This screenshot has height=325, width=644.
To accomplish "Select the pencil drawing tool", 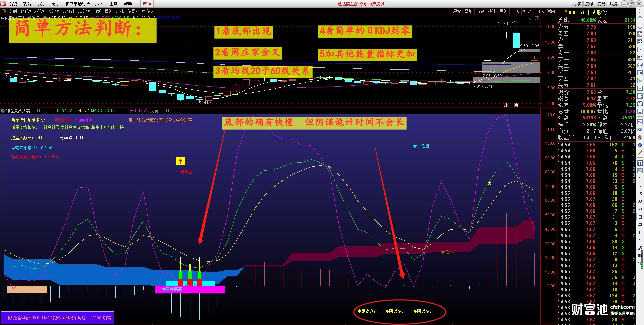I will tap(640, 152).
